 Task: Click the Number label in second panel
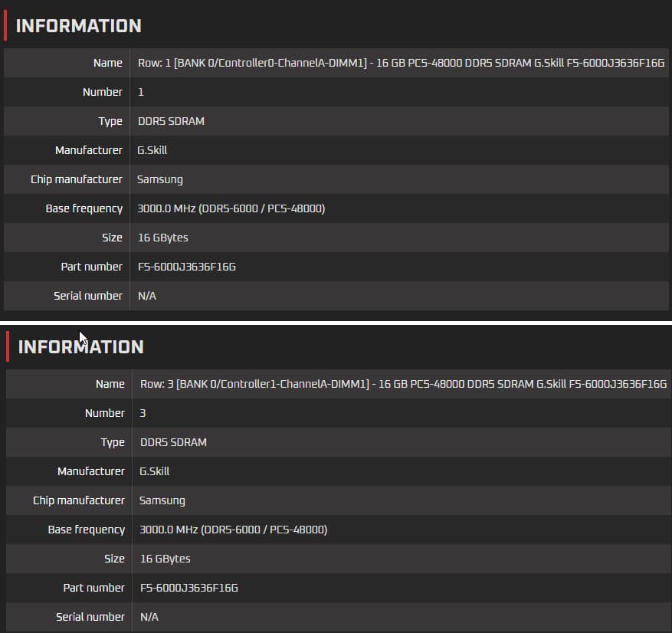(x=105, y=413)
